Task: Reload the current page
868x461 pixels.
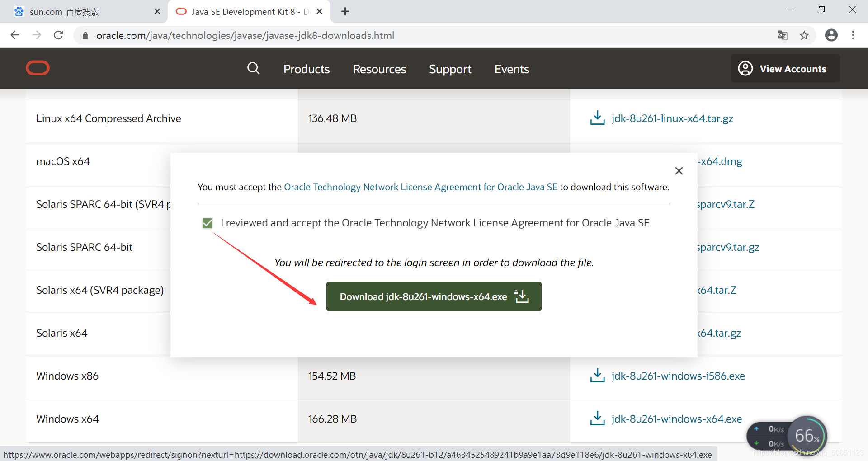Action: [59, 35]
